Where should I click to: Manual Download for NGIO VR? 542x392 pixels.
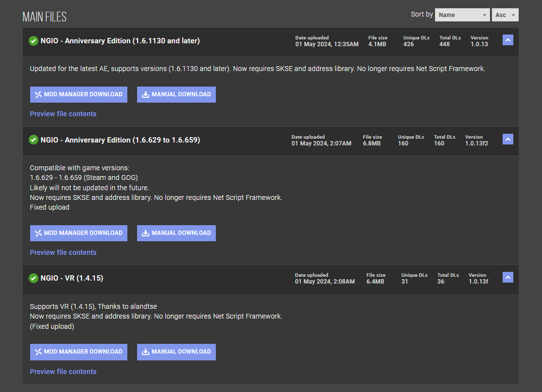[176, 352]
